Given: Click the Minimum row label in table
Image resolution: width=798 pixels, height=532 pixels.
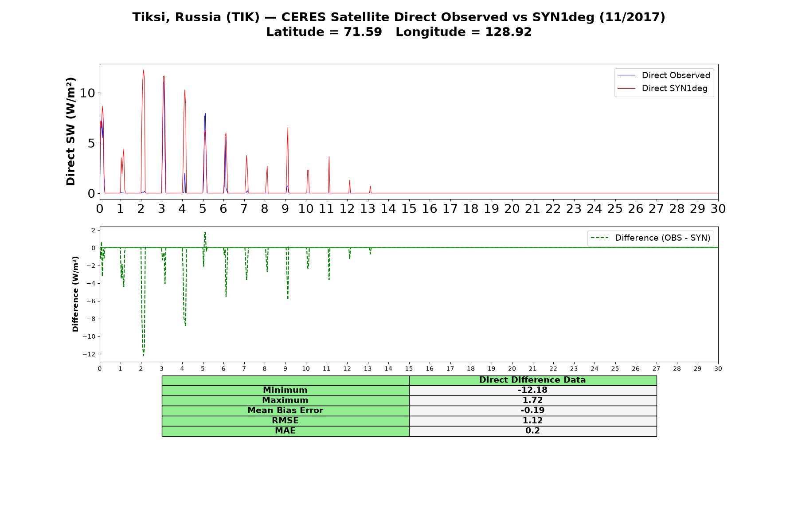Looking at the screenshot, I should pyautogui.click(x=285, y=390).
